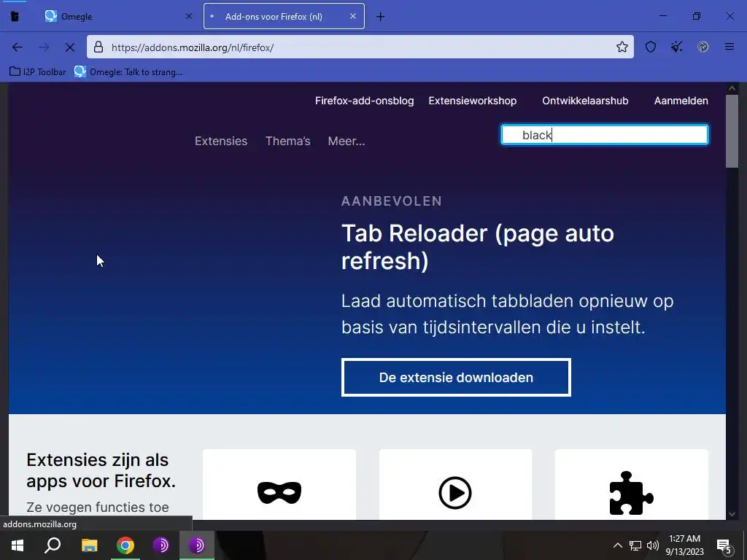
Task: Click the page scrollbar up arrow
Action: [732, 88]
